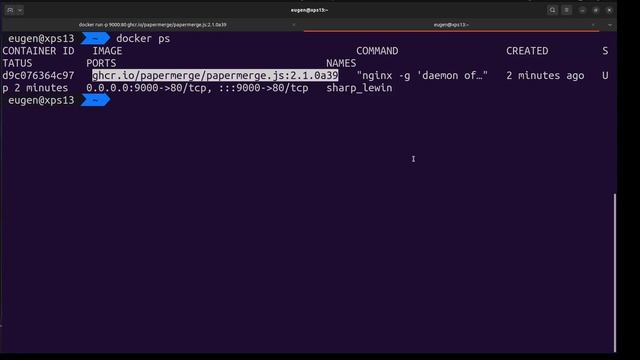Open terminal search with the magnifier icon
640x360 pixels.
pyautogui.click(x=552, y=10)
